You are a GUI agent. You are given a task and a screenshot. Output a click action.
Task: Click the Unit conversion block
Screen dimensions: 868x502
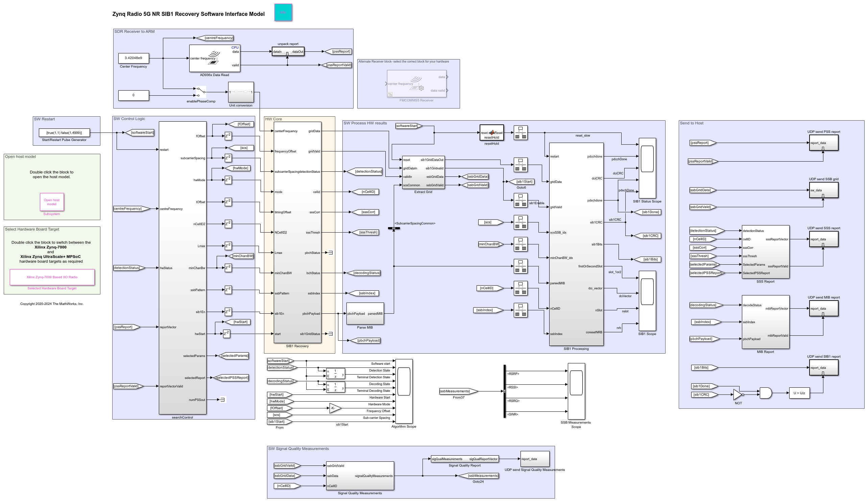pyautogui.click(x=241, y=92)
